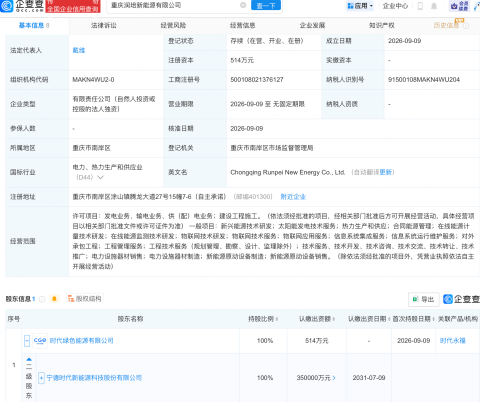Click the info icon beside 历史信息
The height and width of the screenshot is (402, 480).
point(466,26)
